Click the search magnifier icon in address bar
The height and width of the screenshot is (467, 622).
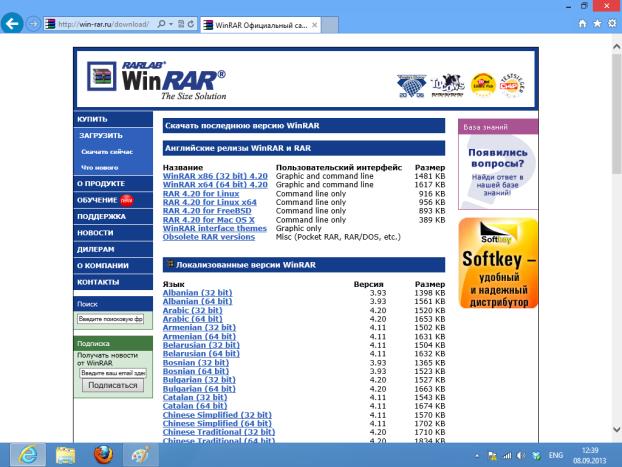pos(161,24)
